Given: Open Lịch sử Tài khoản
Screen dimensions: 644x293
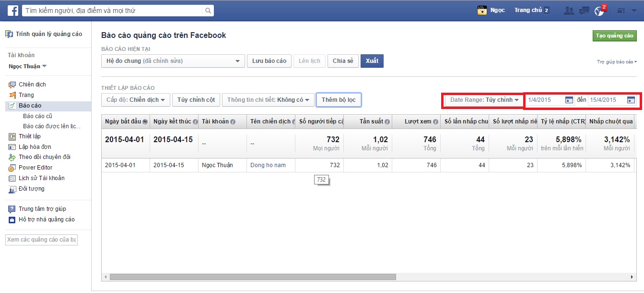Looking at the screenshot, I should 42,178.
